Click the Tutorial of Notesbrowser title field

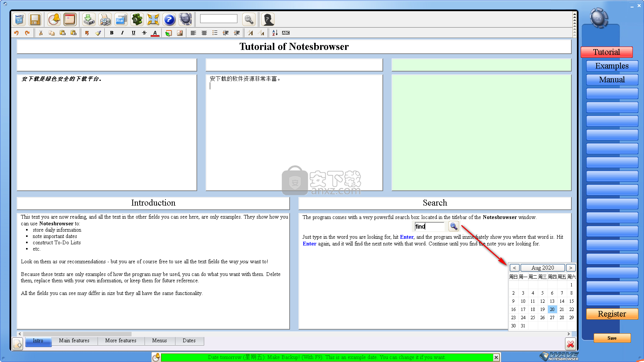(x=294, y=47)
